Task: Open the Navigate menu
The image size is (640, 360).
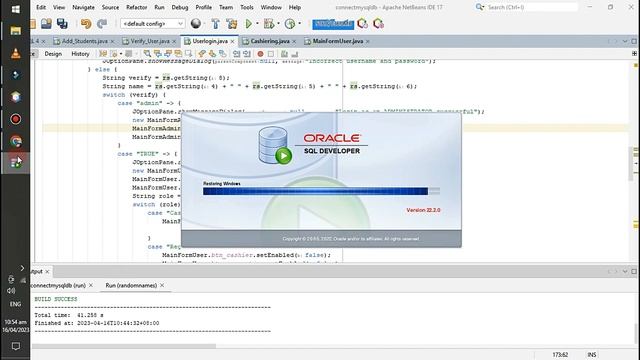Action: (83, 7)
